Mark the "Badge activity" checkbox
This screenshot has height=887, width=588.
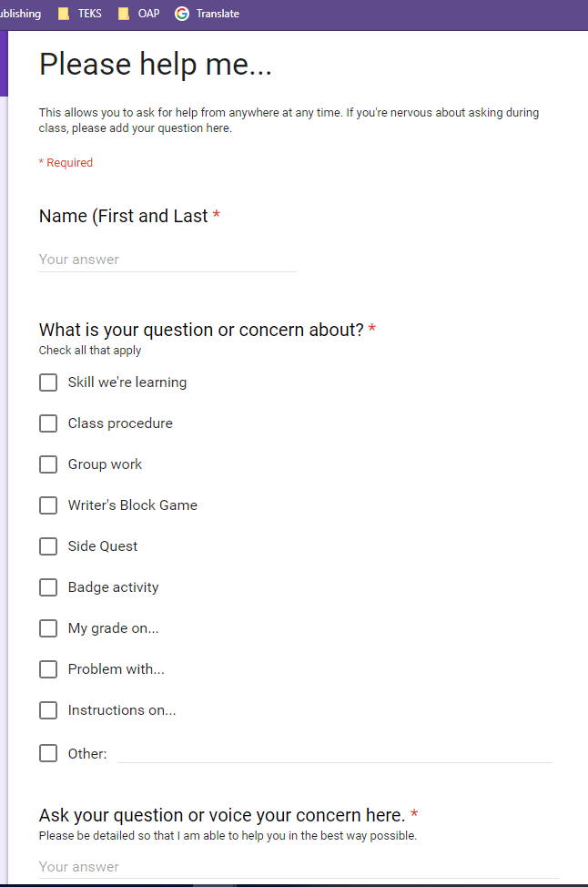point(48,587)
